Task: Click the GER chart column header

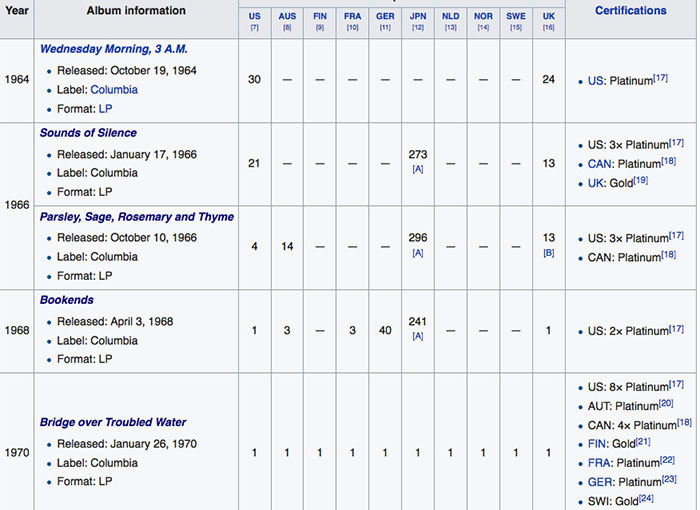Action: click(x=385, y=17)
